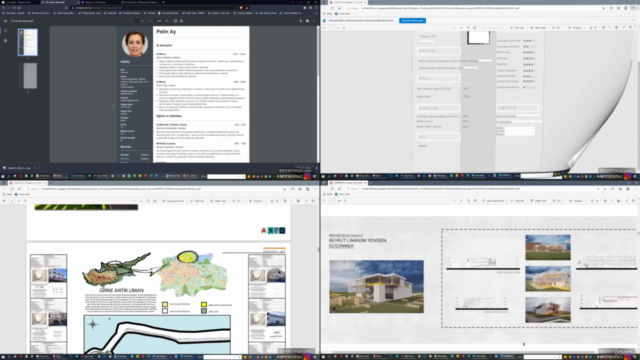Click the blue default-app button in top-right Edge
Screen dimensions: 640x360
coord(412,20)
